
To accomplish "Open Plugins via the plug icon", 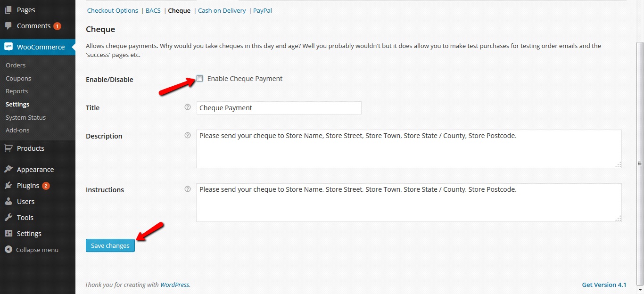I will pos(8,185).
